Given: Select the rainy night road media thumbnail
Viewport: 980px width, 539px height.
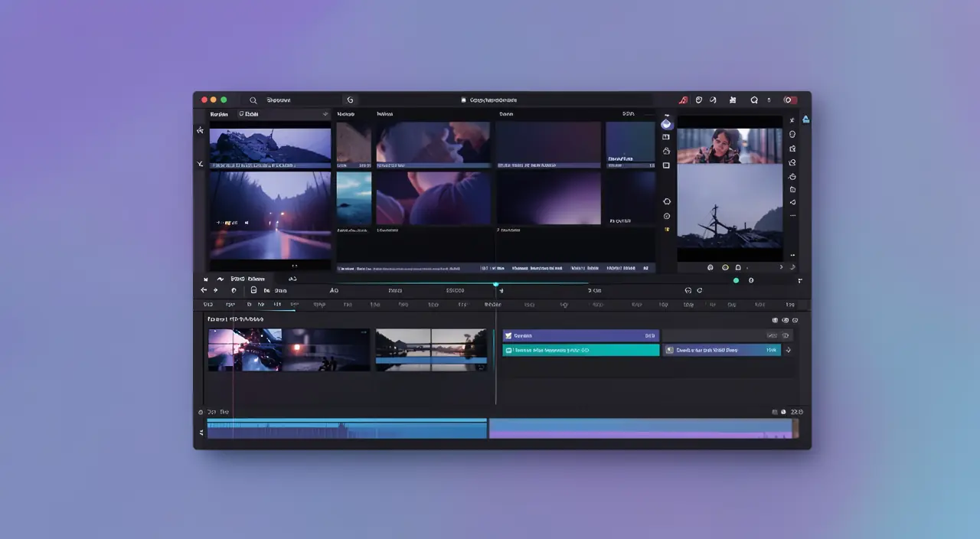Looking at the screenshot, I should tap(270, 216).
